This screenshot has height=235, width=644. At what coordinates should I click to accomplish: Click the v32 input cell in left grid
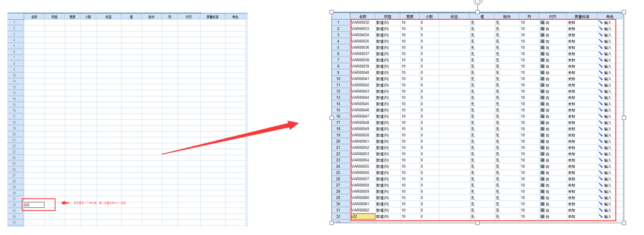[35, 205]
